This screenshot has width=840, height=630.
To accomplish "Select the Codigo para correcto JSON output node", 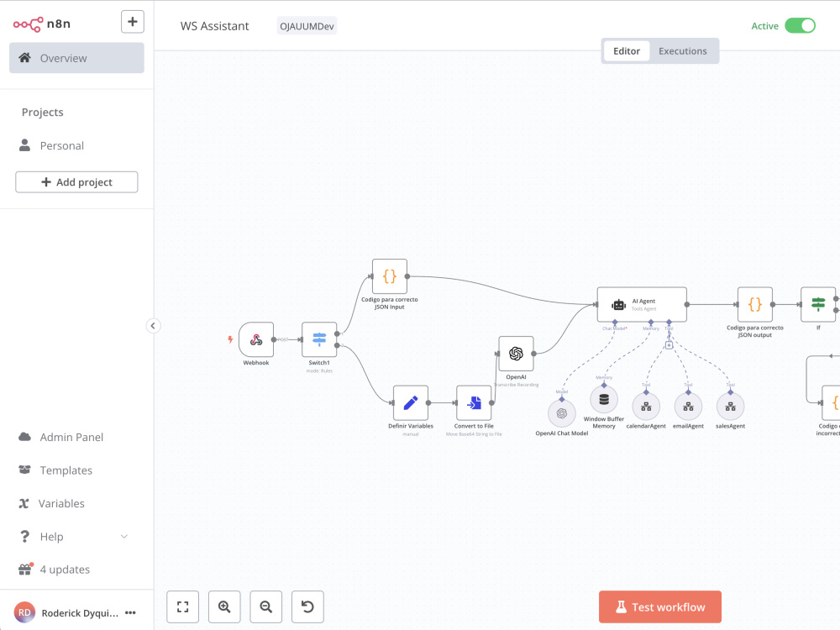I will point(755,304).
